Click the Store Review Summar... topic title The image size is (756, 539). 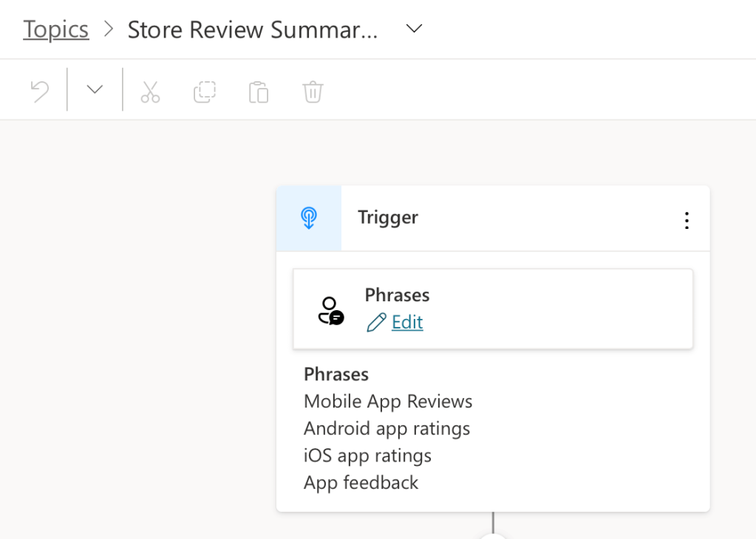coord(252,30)
